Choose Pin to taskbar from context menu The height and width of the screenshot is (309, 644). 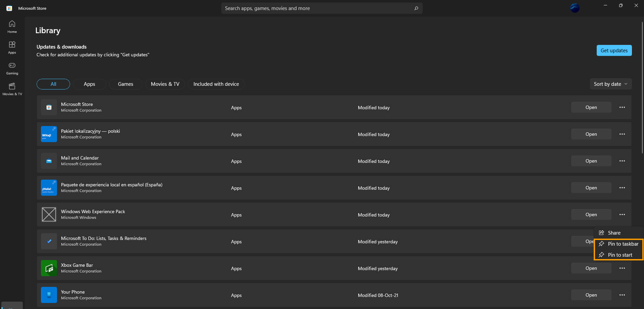click(x=619, y=244)
